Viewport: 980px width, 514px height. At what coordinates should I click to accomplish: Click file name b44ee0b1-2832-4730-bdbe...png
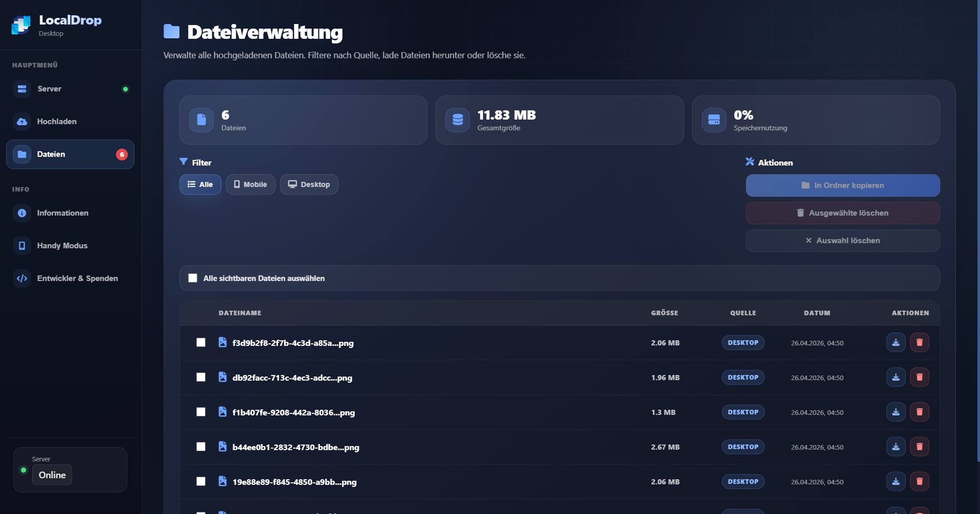(x=296, y=447)
